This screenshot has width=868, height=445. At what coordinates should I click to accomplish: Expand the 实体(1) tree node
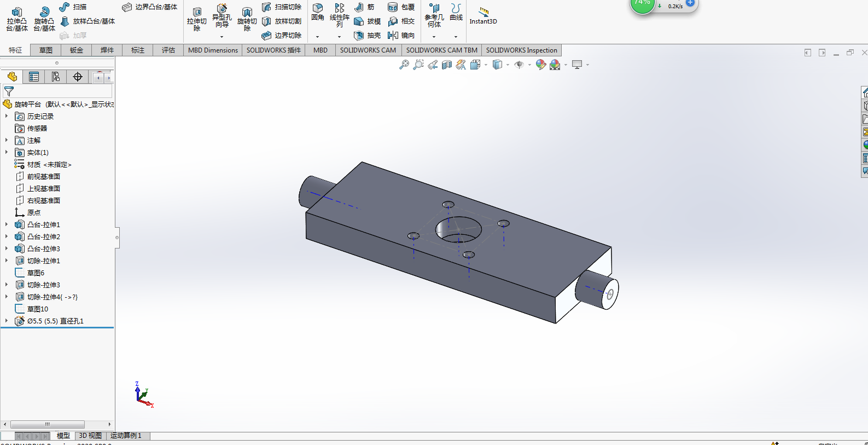click(x=7, y=152)
